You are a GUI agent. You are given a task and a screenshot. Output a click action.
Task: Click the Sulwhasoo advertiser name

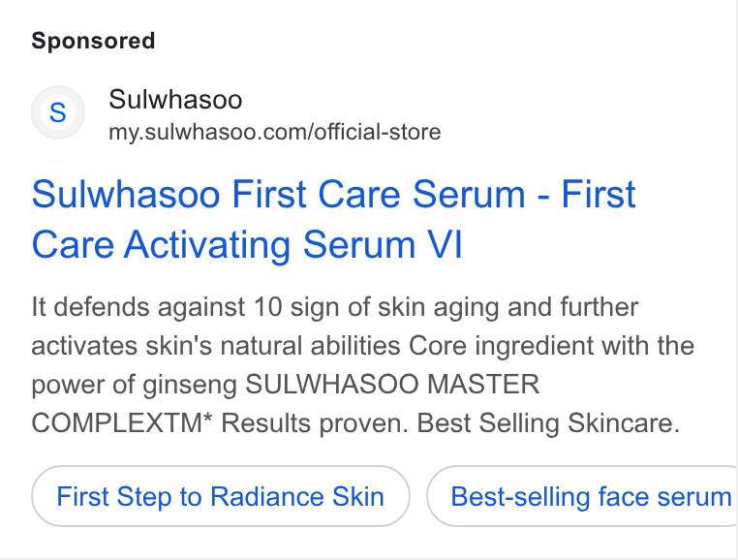pyautogui.click(x=175, y=100)
